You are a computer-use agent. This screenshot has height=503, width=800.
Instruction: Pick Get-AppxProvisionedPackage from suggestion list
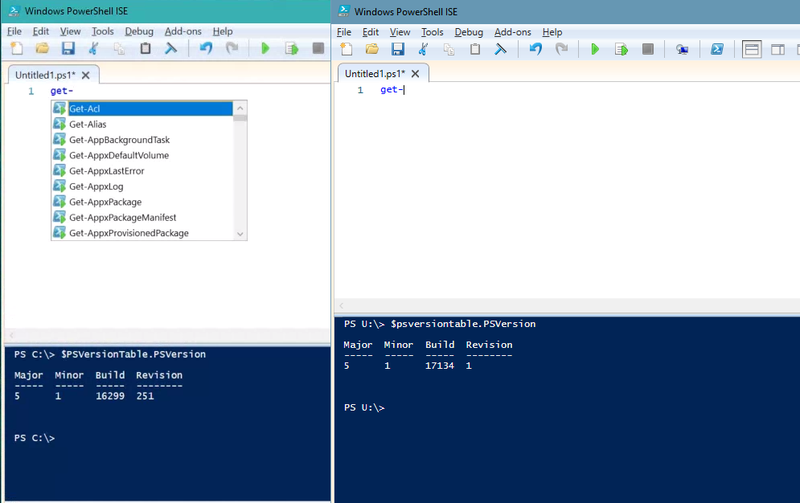(x=129, y=233)
